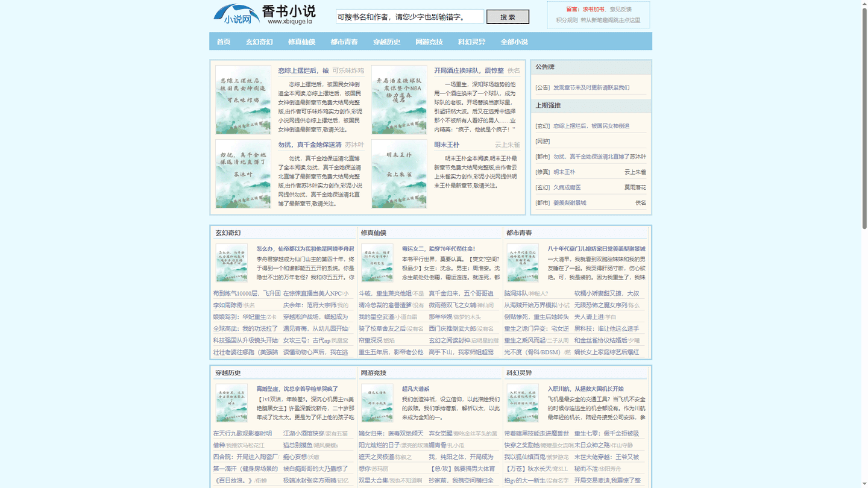868x488 pixels.
Task: Open 江湖小酒馆快穿 listing
Action: click(304, 434)
